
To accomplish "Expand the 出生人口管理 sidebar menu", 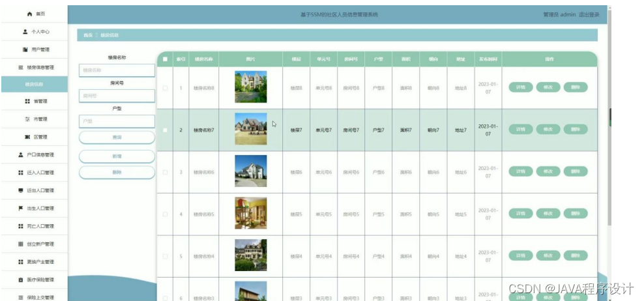I will pos(35,208).
